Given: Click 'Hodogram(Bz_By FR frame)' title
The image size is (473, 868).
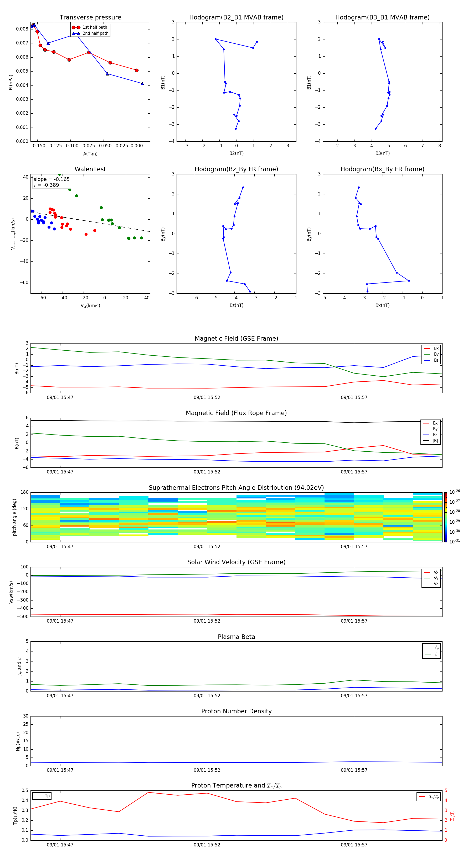Looking at the screenshot, I should (236, 169).
